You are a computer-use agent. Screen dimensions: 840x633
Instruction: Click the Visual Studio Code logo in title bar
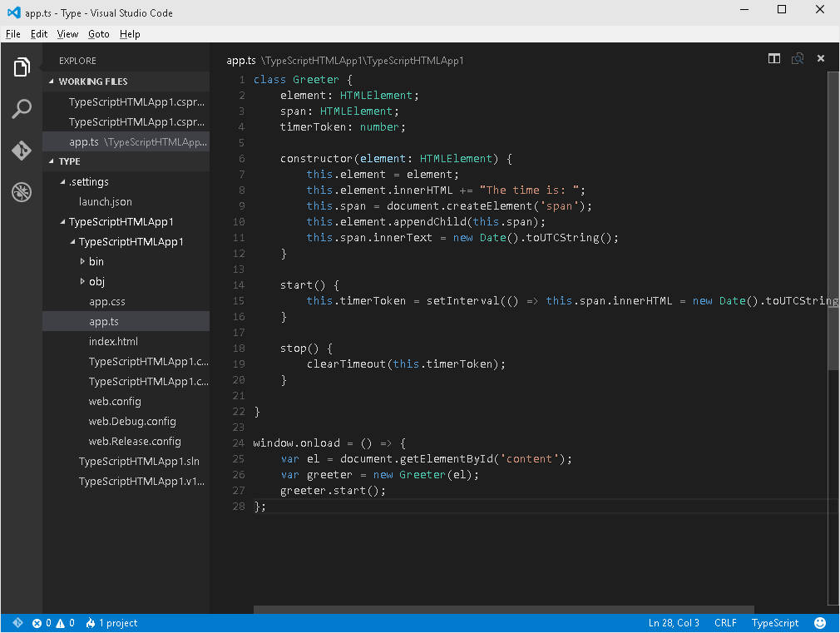(13, 12)
